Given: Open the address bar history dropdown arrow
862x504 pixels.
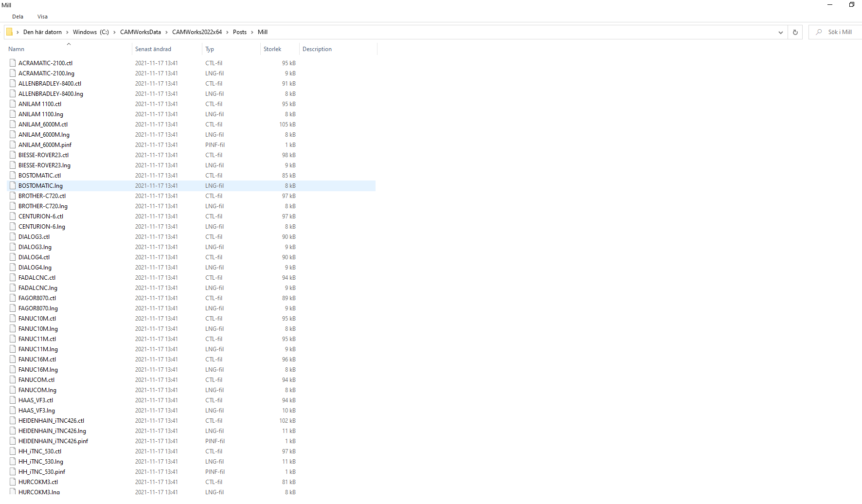Looking at the screenshot, I should (780, 32).
